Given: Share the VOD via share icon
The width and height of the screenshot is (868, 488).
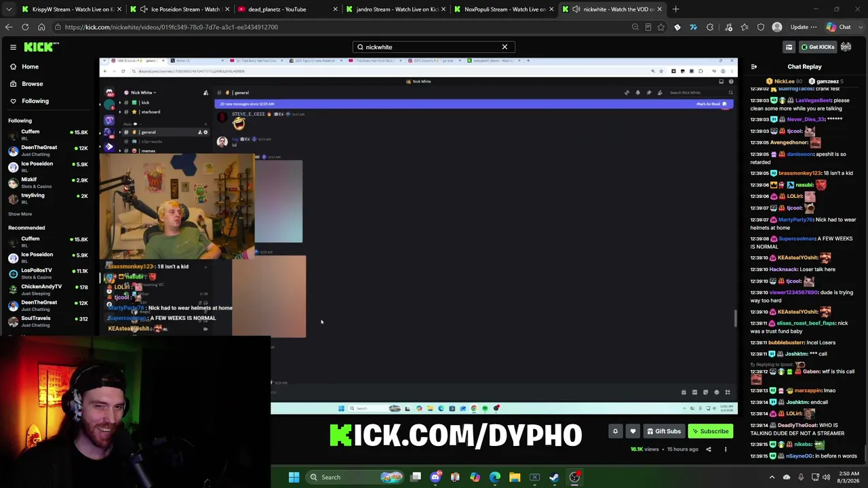Looking at the screenshot, I should tap(709, 449).
